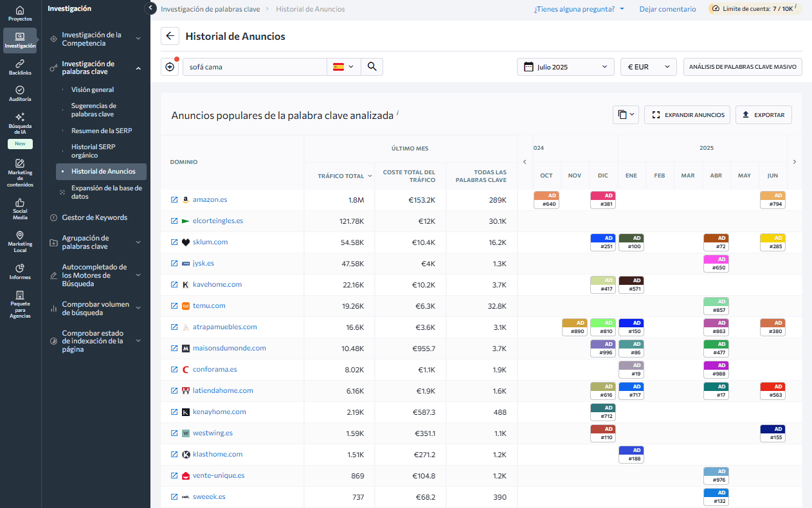
Task: Click klasthome.com ad #188
Action: 631,455
